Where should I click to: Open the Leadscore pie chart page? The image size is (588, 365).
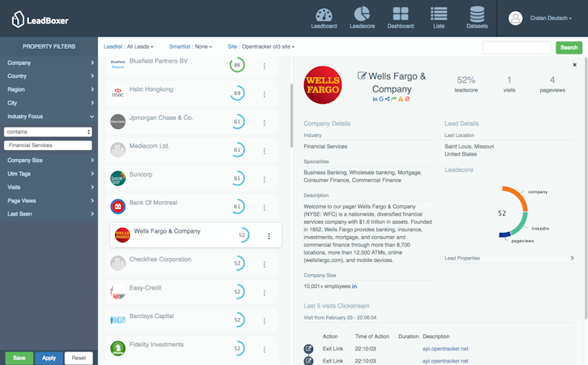tap(362, 18)
